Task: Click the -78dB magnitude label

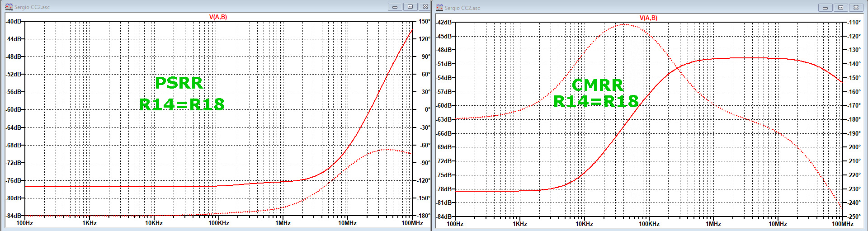Action: tap(444, 189)
